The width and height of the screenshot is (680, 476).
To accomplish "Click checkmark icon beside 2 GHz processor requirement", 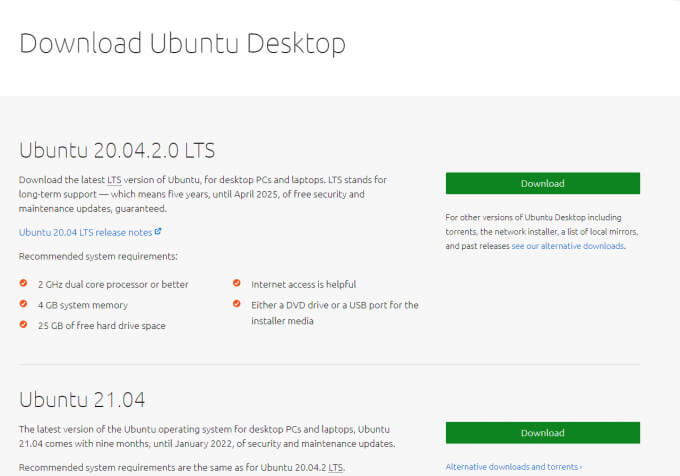I will tap(24, 284).
